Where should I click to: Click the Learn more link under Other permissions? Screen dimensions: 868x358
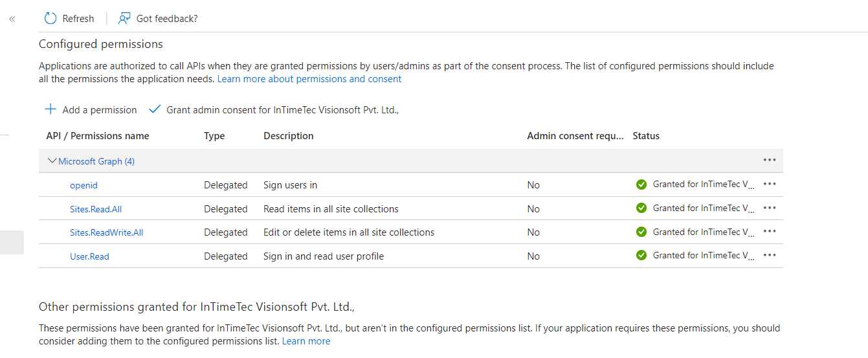coord(306,341)
